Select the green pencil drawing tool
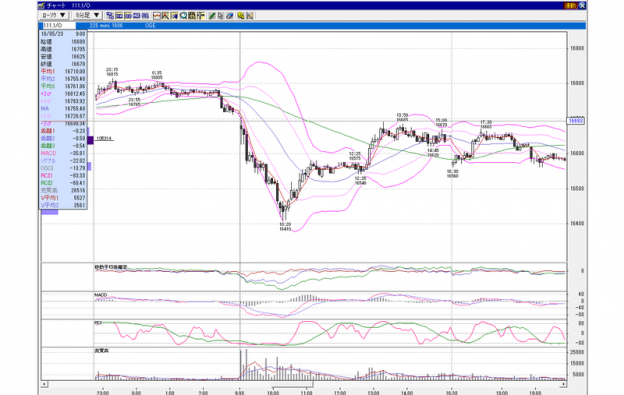Screen dimensions: 624x395 (212, 16)
